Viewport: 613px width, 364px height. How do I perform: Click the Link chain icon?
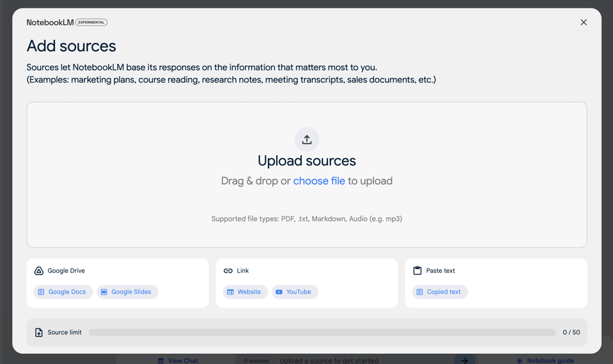click(228, 271)
